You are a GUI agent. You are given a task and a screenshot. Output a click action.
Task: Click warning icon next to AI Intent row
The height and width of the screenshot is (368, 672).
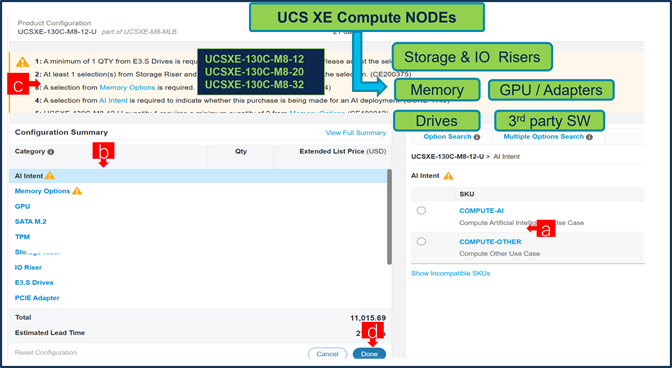(x=50, y=175)
